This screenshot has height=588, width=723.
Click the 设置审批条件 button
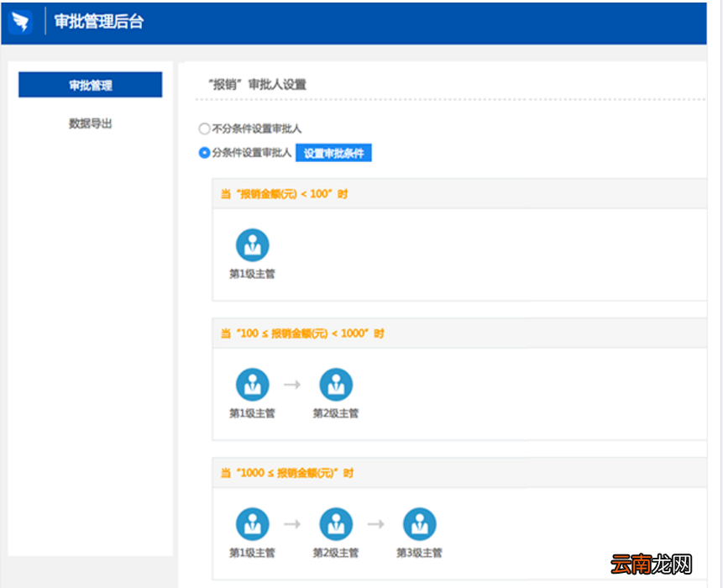[334, 153]
